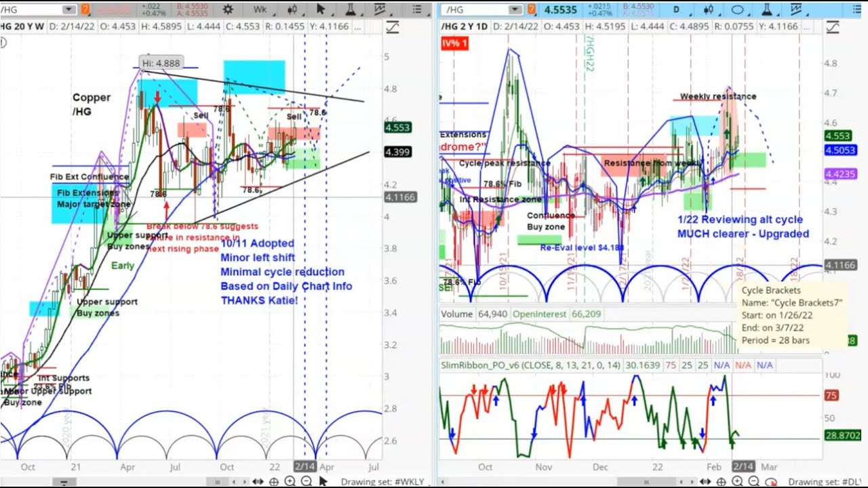Click Volume label in lower study panel
Image resolution: width=868 pixels, height=488 pixels.
pos(456,314)
